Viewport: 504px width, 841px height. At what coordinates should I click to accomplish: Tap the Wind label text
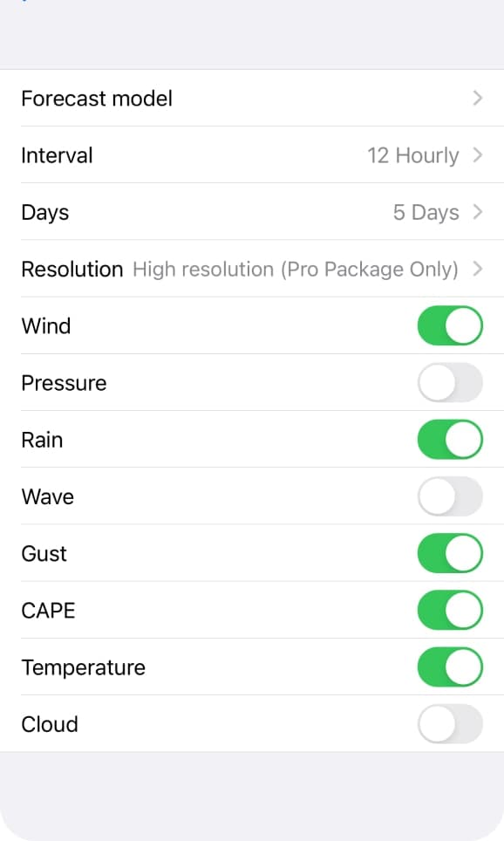(45, 325)
